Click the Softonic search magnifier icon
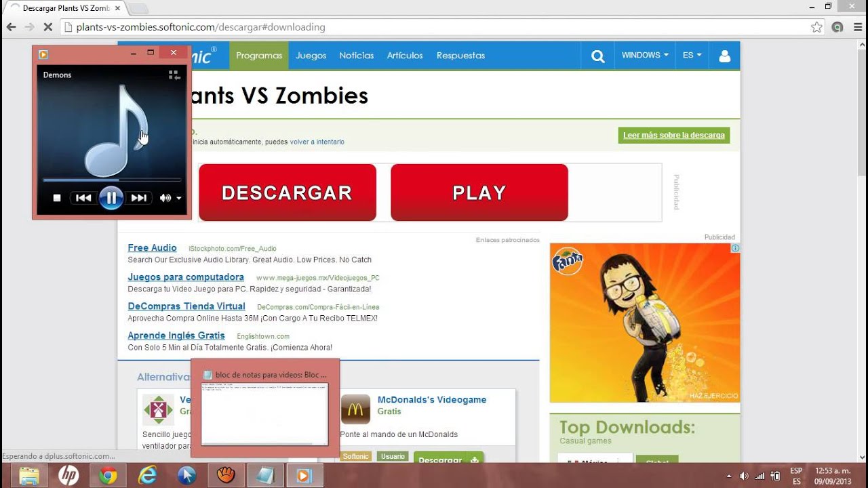 [597, 56]
